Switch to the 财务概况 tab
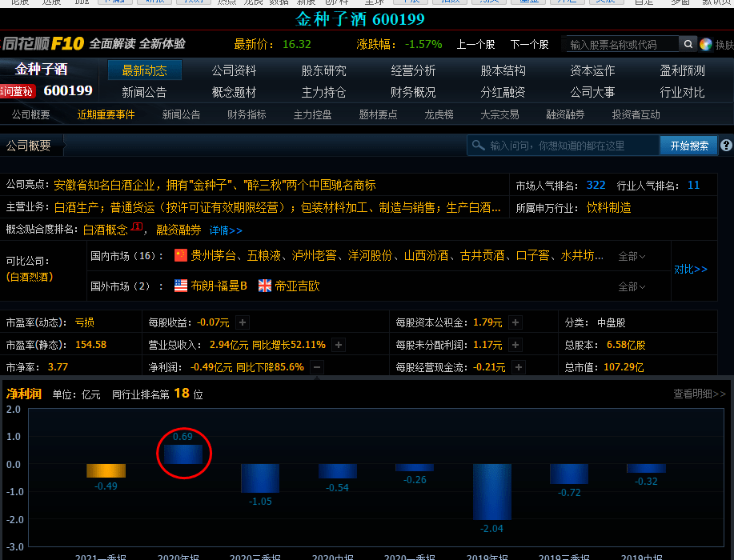The width and height of the screenshot is (734, 560). [x=413, y=92]
